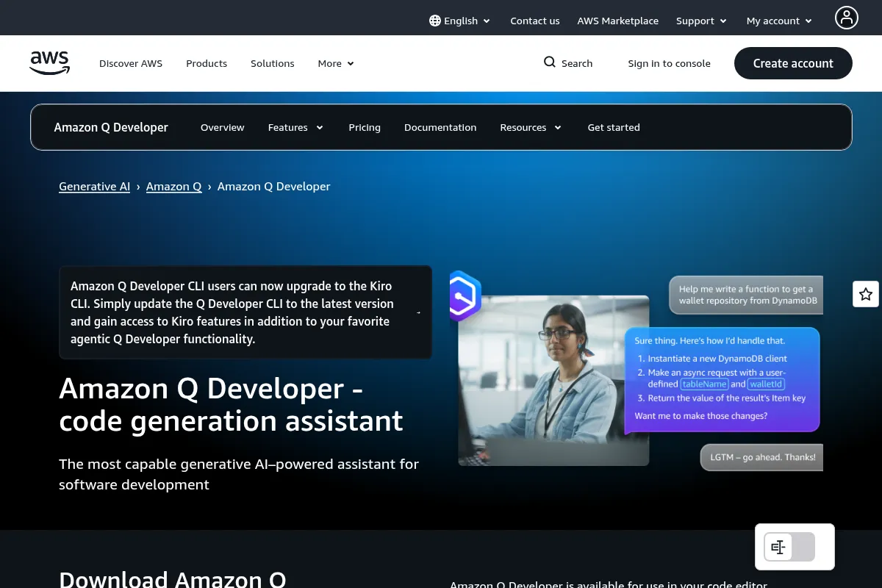Click the 'LGTM – go ahead. Thanks!' bubble
Viewport: 882px width, 588px height.
[761, 457]
